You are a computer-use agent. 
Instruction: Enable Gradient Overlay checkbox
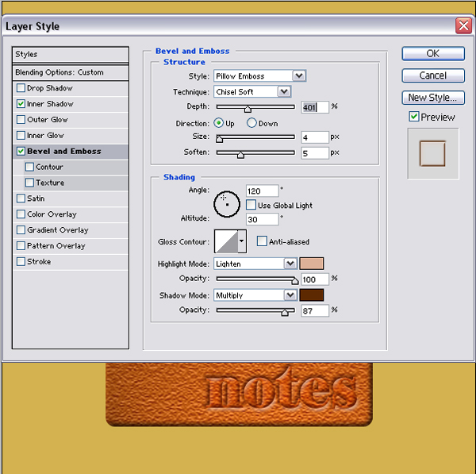click(x=21, y=230)
